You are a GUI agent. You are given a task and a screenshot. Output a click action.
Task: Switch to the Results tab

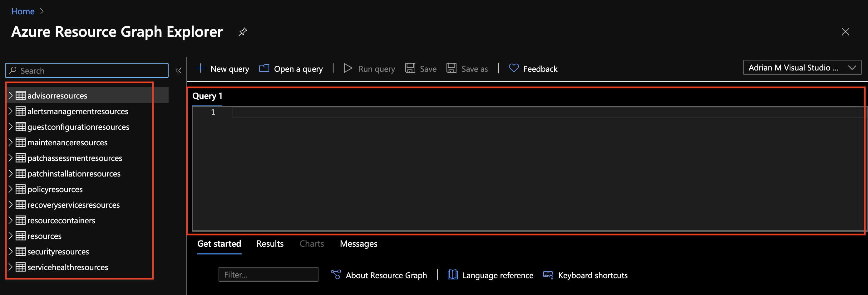tap(270, 244)
